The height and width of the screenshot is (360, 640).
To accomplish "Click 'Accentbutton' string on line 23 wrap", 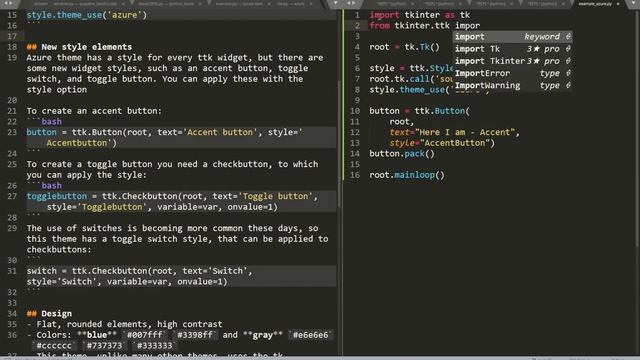I will click(76, 143).
